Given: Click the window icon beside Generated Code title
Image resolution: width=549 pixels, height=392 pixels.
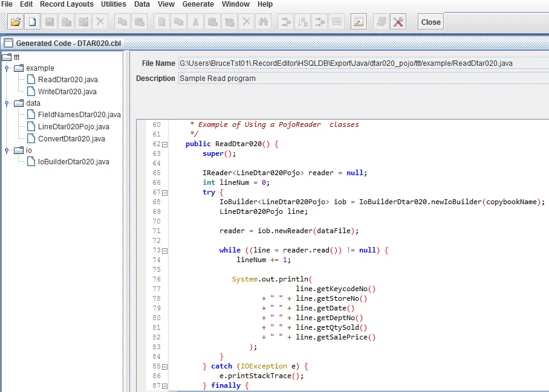Looking at the screenshot, I should (8, 43).
